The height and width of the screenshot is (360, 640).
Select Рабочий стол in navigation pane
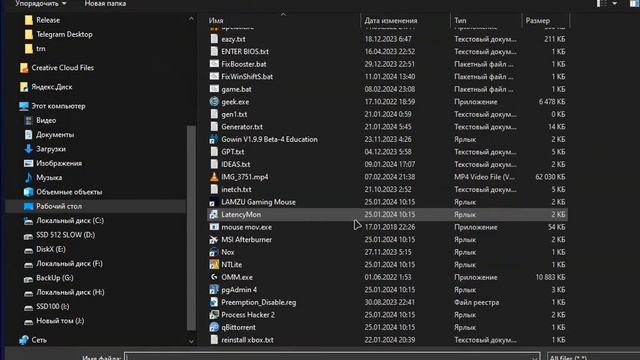pyautogui.click(x=96, y=206)
